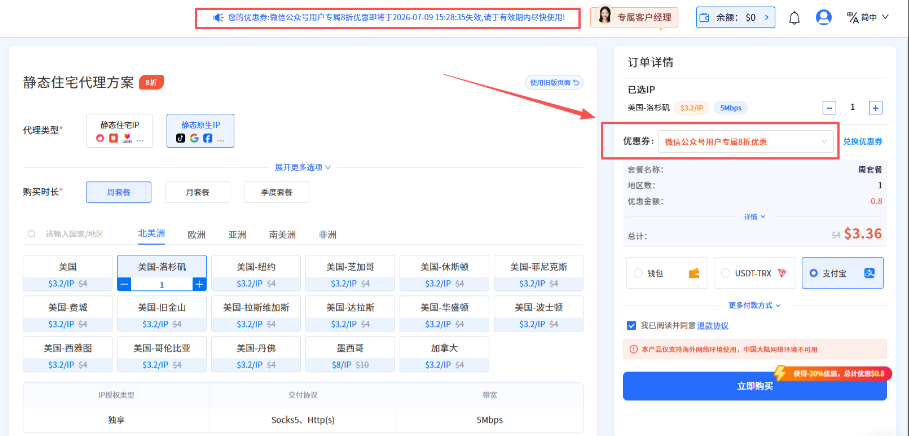This screenshot has height=436, width=909.
Task: Expand 展开更多选项
Action: [x=303, y=168]
